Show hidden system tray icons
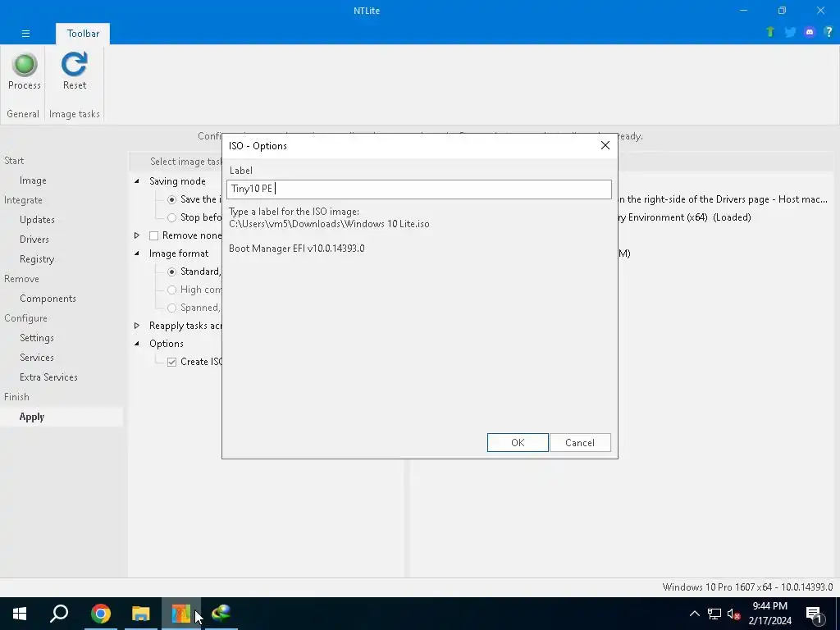The image size is (840, 630). [x=694, y=614]
